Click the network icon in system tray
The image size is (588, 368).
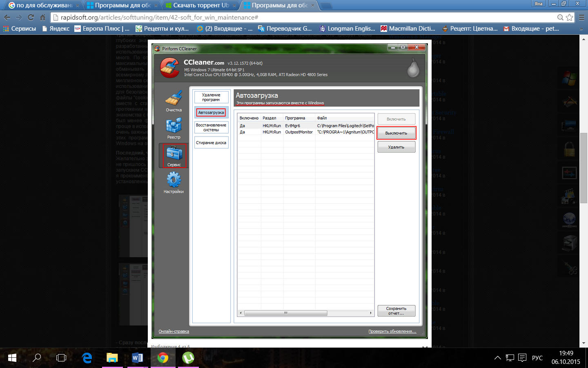click(x=510, y=358)
